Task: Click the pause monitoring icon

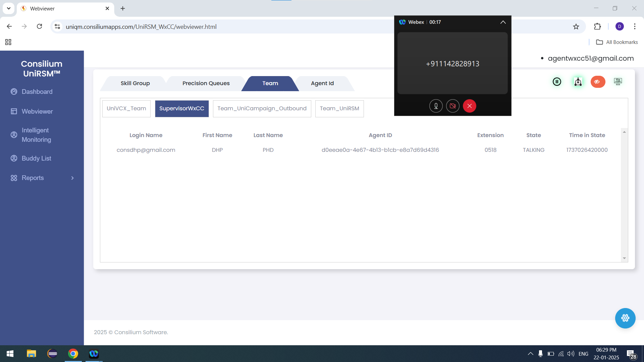Action: pos(557,82)
